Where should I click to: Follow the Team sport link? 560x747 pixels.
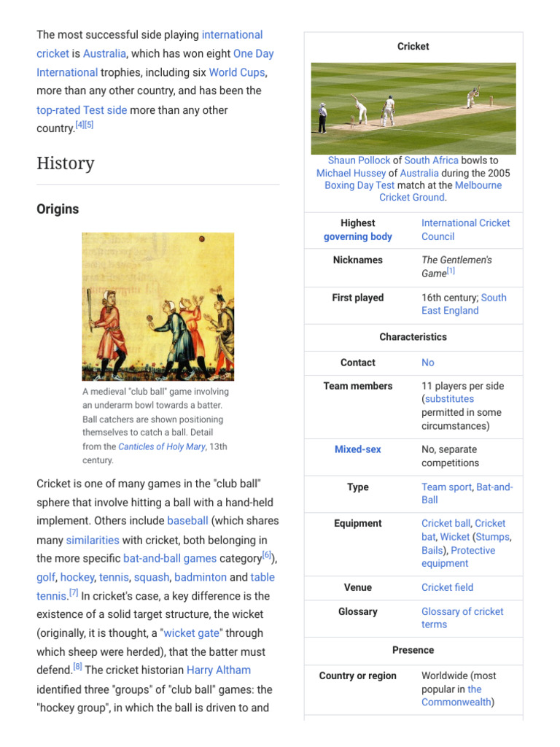pyautogui.click(x=446, y=487)
